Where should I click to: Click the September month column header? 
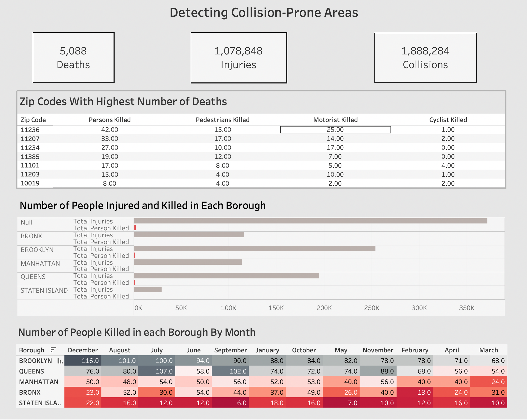pyautogui.click(x=230, y=350)
